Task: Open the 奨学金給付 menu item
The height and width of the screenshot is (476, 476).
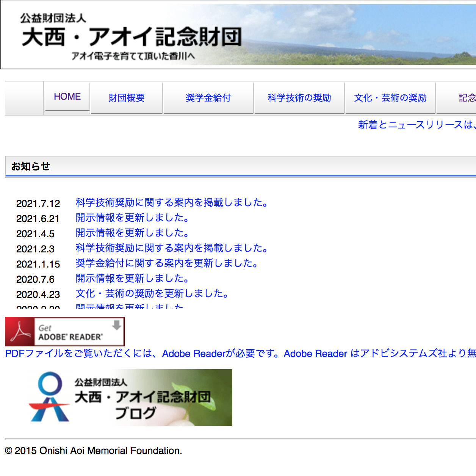Action: click(208, 98)
